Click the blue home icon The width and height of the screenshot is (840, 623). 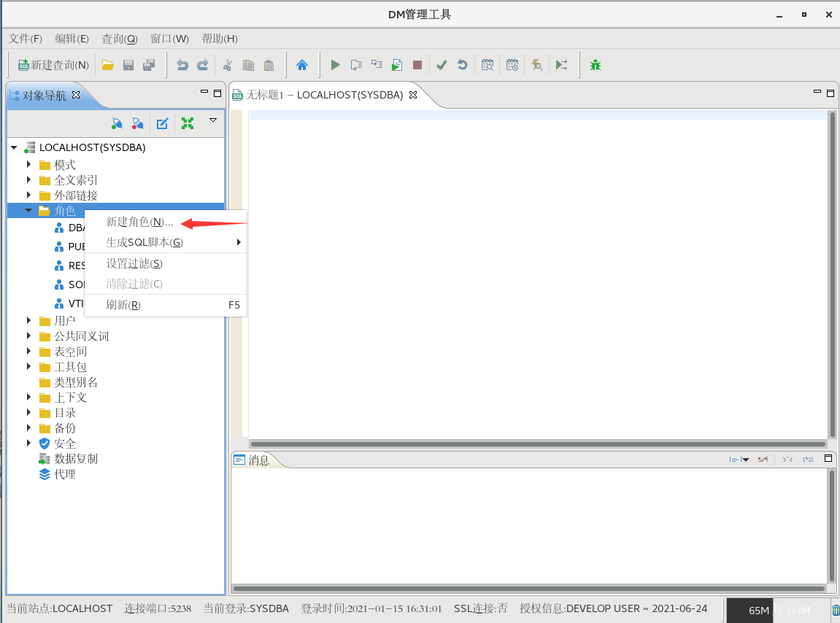point(302,66)
